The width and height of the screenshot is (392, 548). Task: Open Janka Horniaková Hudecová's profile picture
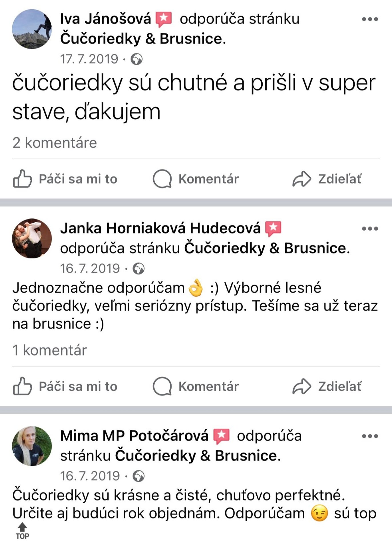pos(32,239)
